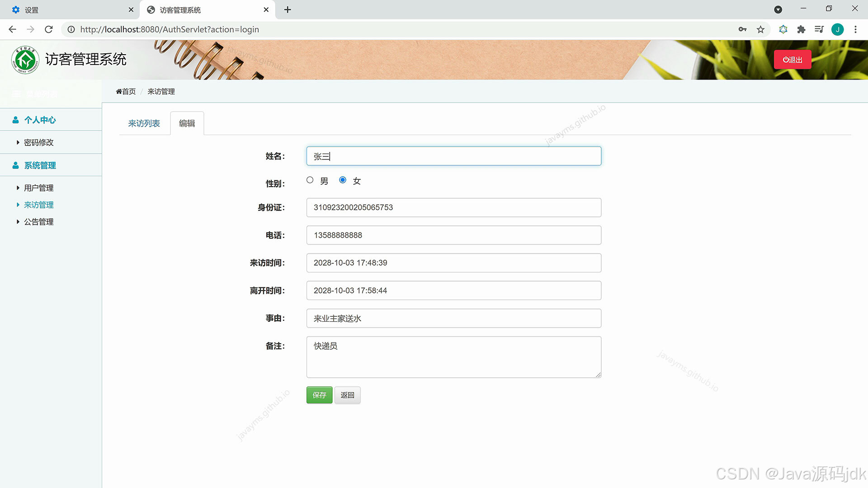The height and width of the screenshot is (488, 868).
Task: Open 来访管理 in the sidebar
Action: (38, 205)
